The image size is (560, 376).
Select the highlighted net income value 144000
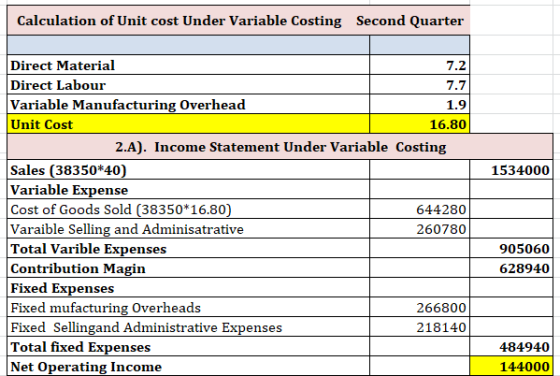coord(511,366)
